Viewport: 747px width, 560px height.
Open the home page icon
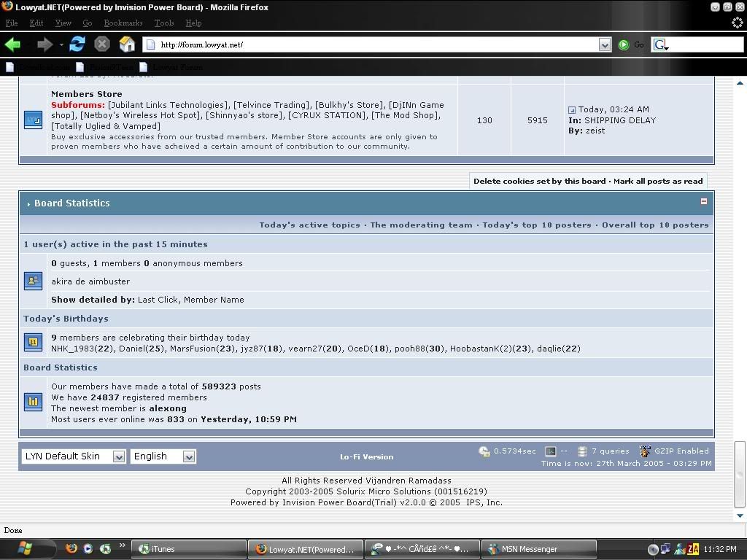point(127,44)
